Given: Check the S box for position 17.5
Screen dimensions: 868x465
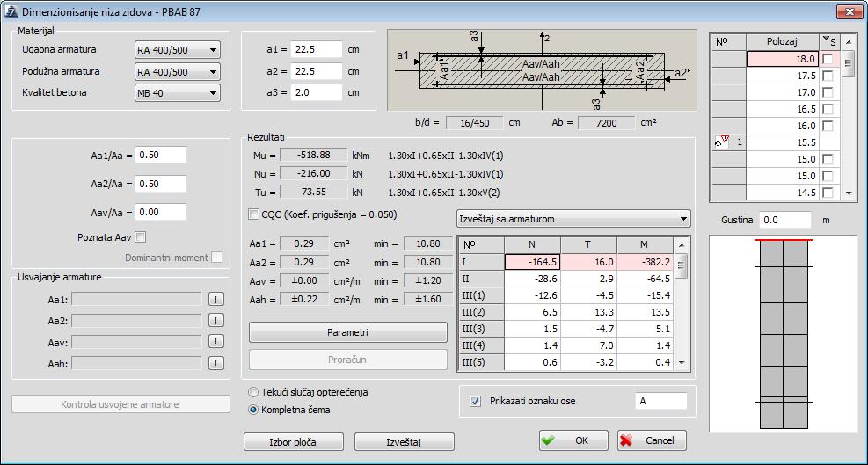Looking at the screenshot, I should pyautogui.click(x=828, y=76).
